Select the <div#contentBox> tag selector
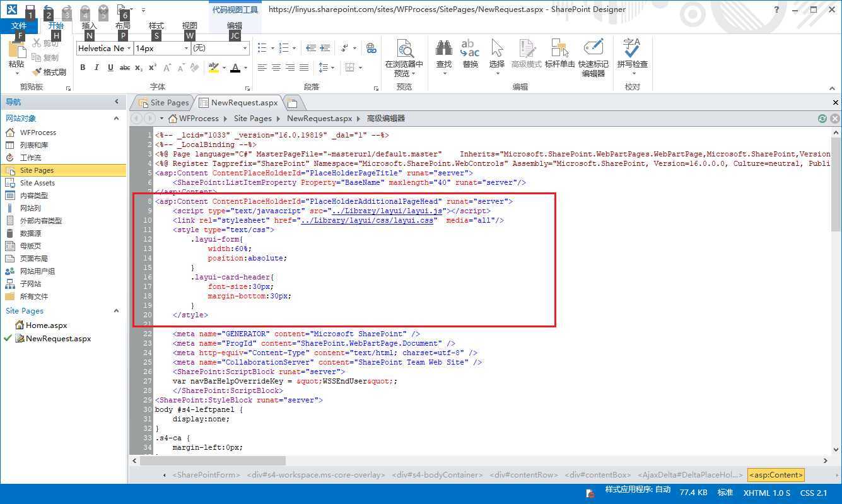This screenshot has width=842, height=504. tap(598, 475)
